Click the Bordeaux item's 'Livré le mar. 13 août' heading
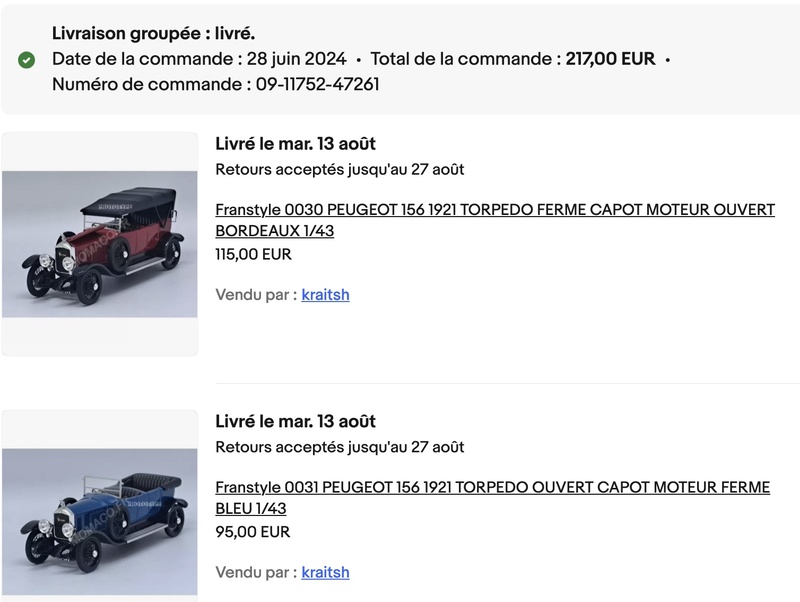This screenshot has width=800, height=602. pyautogui.click(x=295, y=144)
